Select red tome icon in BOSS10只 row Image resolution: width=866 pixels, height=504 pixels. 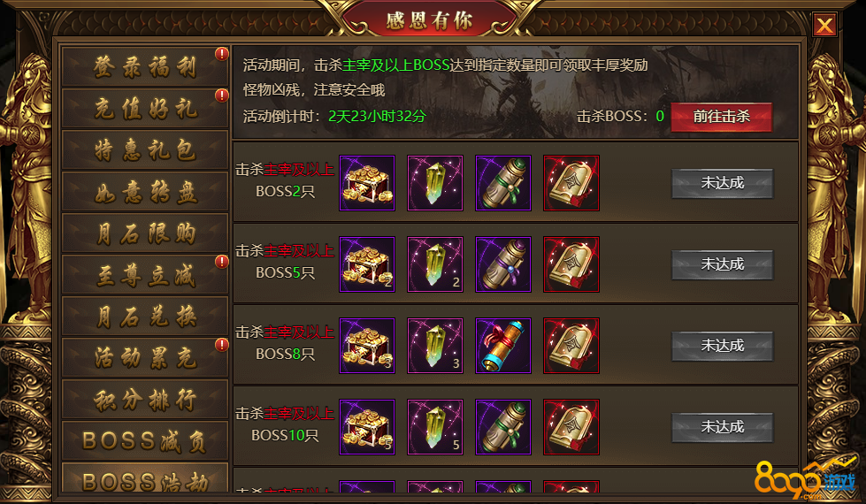coord(571,427)
